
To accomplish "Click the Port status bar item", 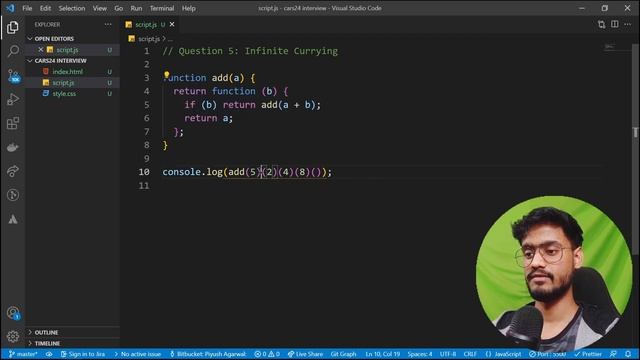I will point(548,354).
